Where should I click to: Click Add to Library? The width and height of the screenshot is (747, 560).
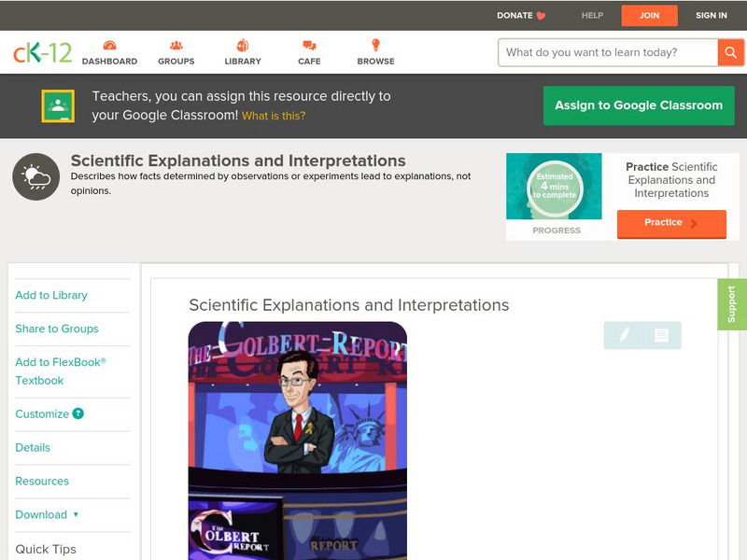51,295
